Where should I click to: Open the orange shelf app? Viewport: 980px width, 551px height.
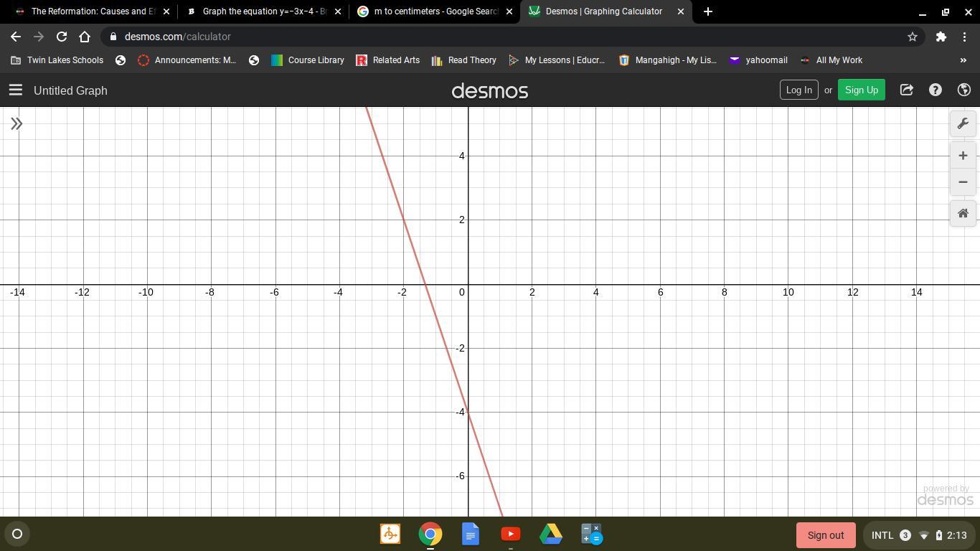click(x=390, y=534)
